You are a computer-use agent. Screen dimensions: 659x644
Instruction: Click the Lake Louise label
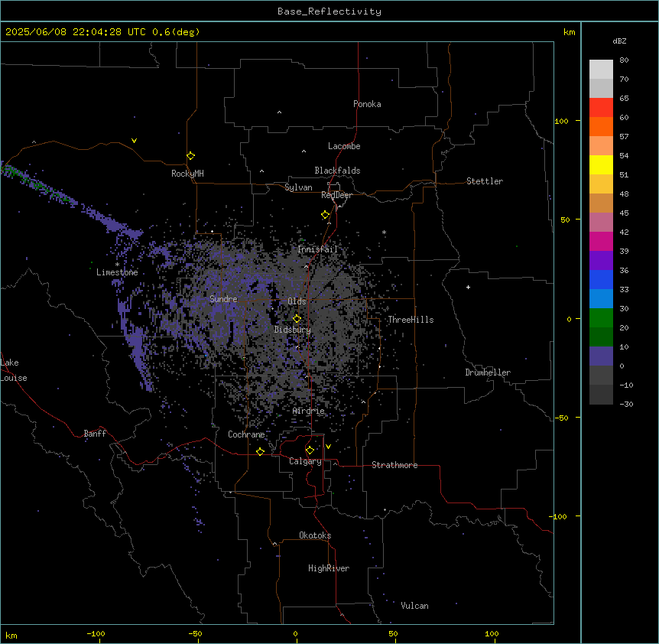14,370
